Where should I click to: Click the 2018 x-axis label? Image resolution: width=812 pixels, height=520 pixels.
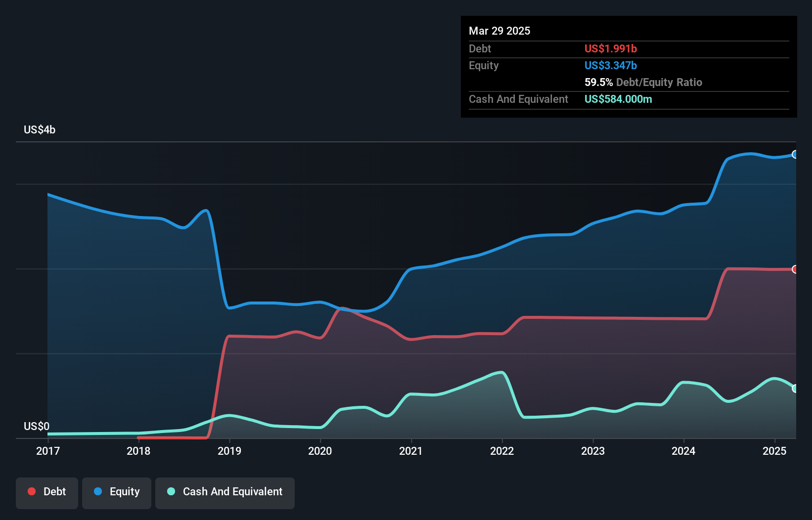[138, 451]
